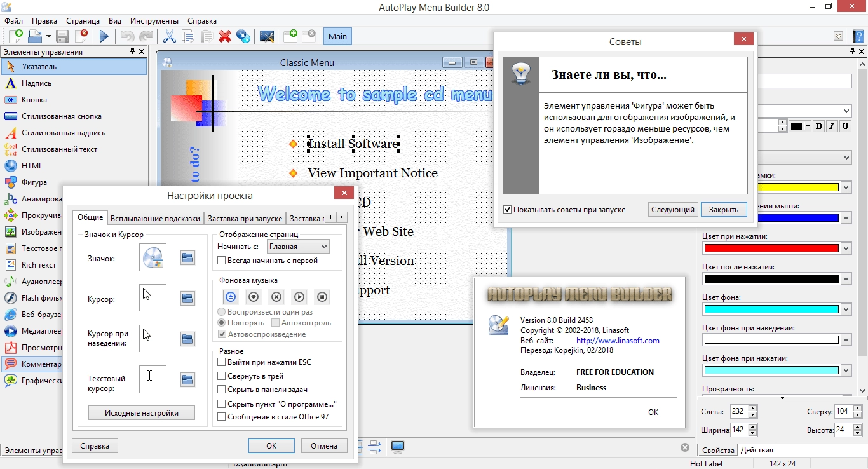The height and width of the screenshot is (469, 868).
Task: Click Исходные настройки button
Action: tap(142, 412)
